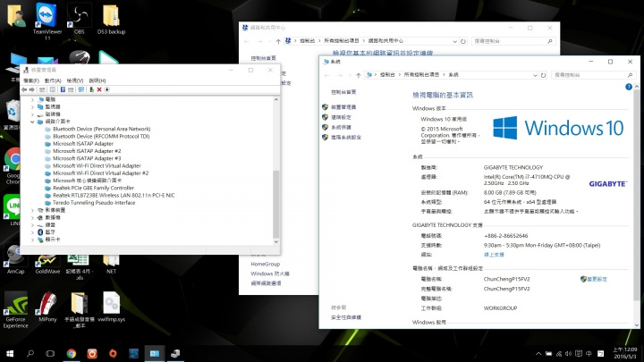Click the network icon in system tray

point(558,353)
